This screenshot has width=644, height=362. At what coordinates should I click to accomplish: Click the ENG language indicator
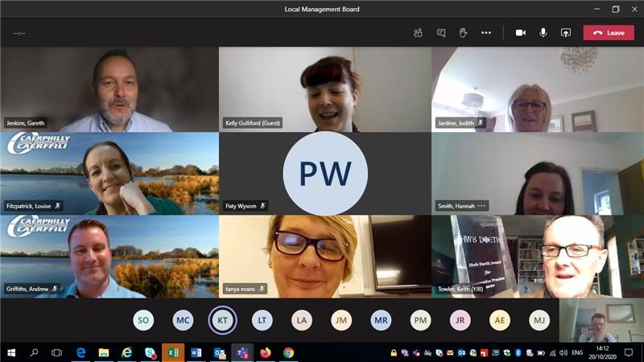tap(577, 352)
